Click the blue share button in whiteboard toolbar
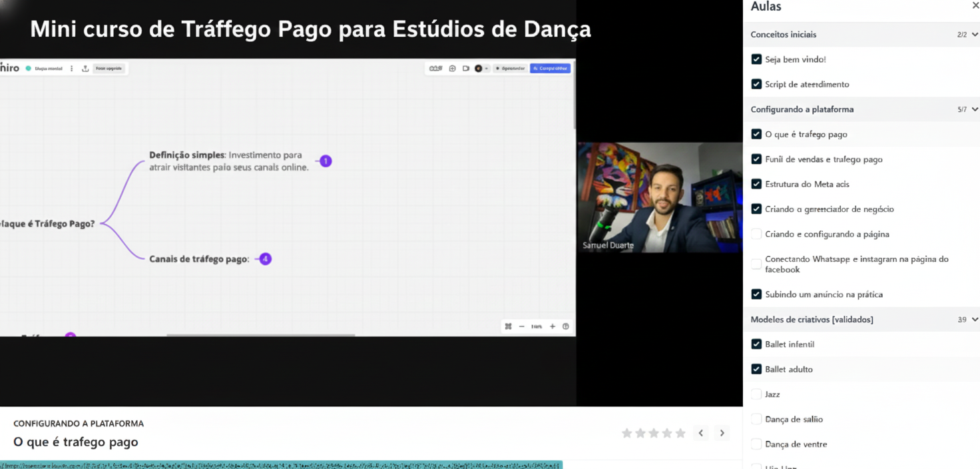Image resolution: width=980 pixels, height=469 pixels. [x=550, y=68]
